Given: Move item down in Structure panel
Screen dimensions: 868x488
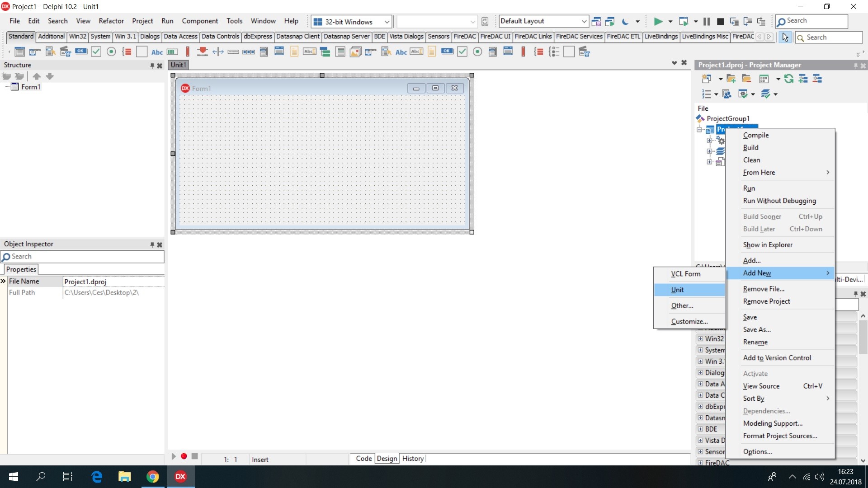Looking at the screenshot, I should [50, 76].
